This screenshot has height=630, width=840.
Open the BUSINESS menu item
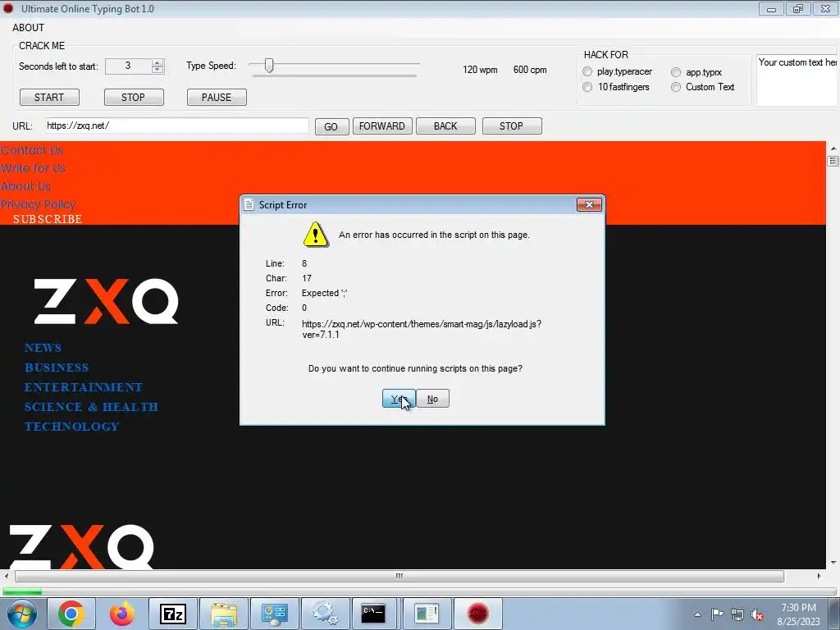point(57,367)
